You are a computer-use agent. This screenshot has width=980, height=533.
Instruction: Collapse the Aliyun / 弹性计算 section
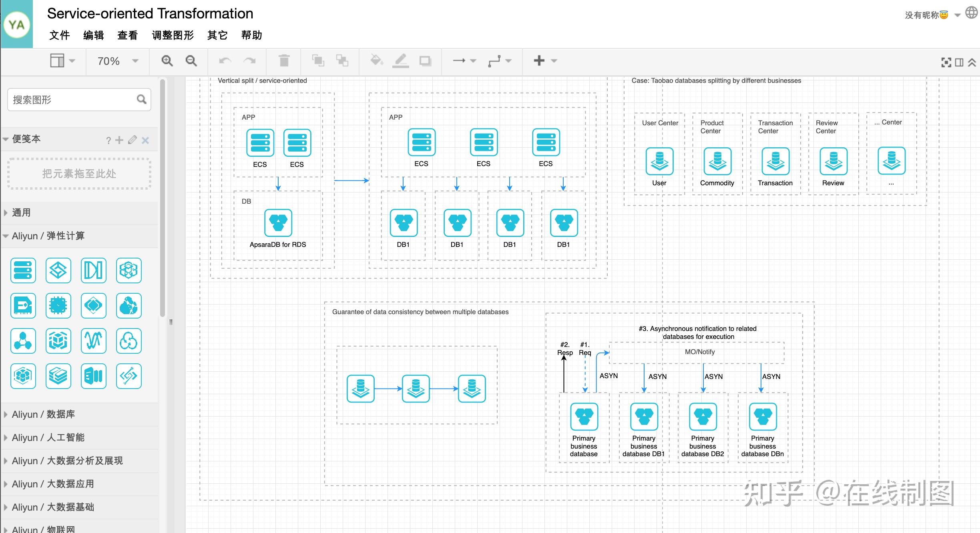pos(48,236)
